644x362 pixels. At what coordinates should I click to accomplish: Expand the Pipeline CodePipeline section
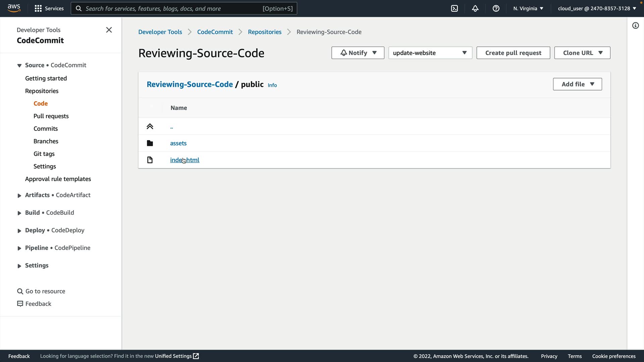coord(19,248)
